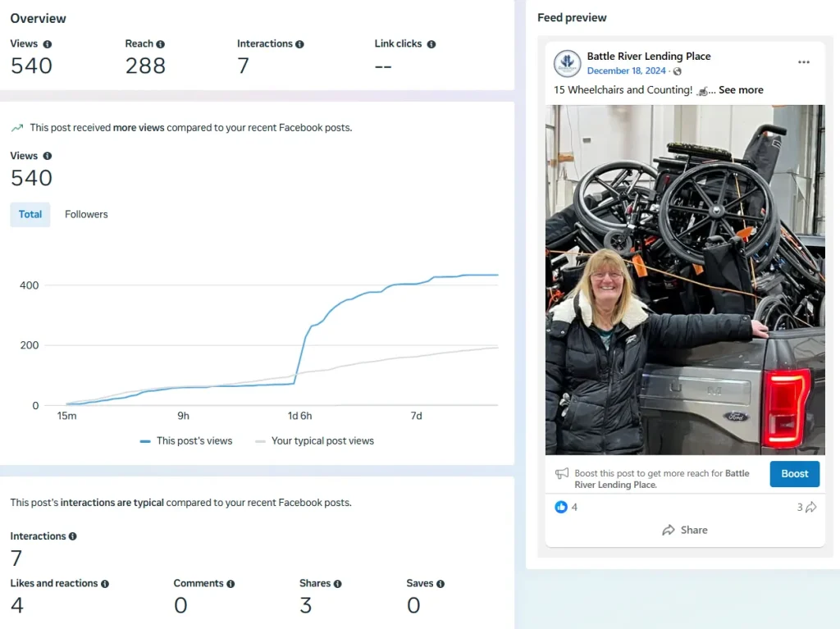
Task: Click the Likes and reactions info icon
Action: [x=105, y=584]
